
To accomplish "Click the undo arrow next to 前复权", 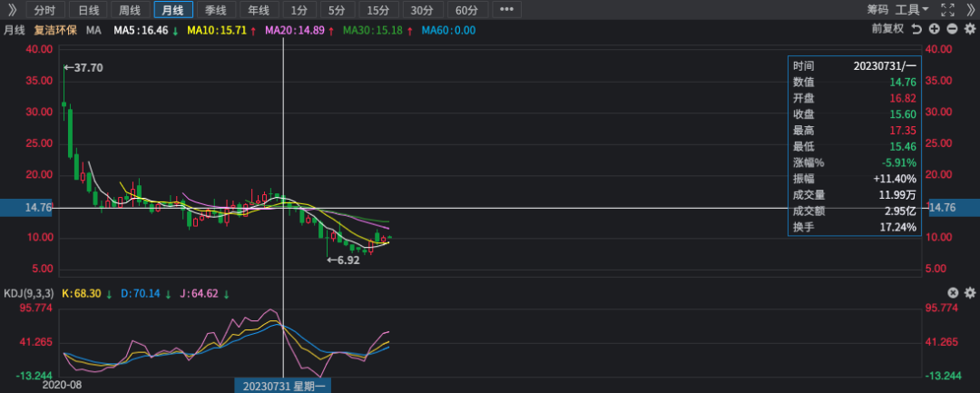I will coord(916,29).
